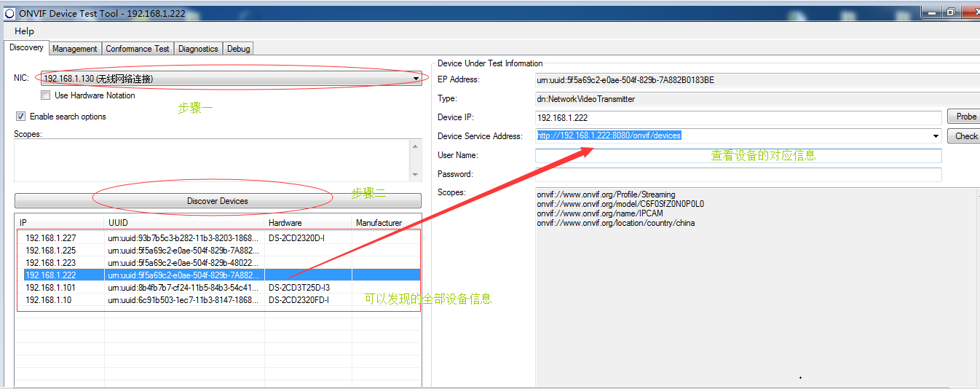Image resolution: width=980 pixels, height=389 pixels.
Task: Sort device list by UUID column header
Action: [184, 223]
